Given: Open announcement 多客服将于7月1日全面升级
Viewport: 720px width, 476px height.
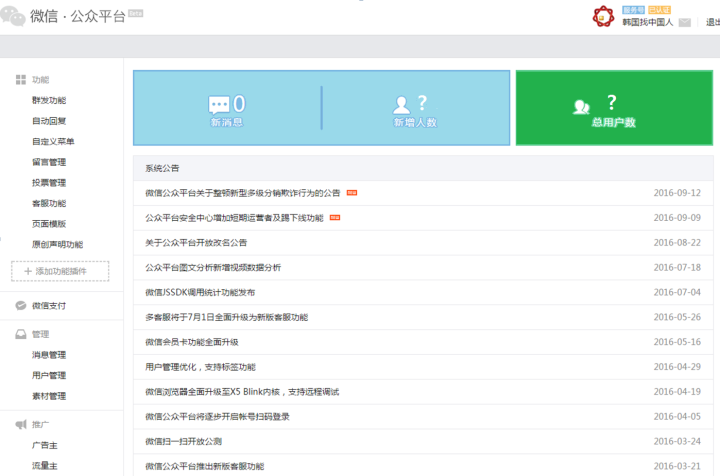Looking at the screenshot, I should (227, 317).
